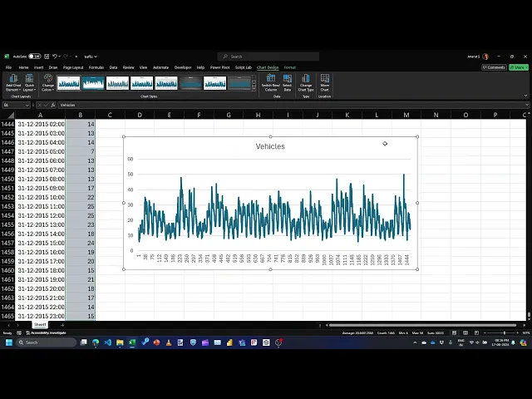Click the Undo icon
This screenshot has width=532, height=399.
55,57
